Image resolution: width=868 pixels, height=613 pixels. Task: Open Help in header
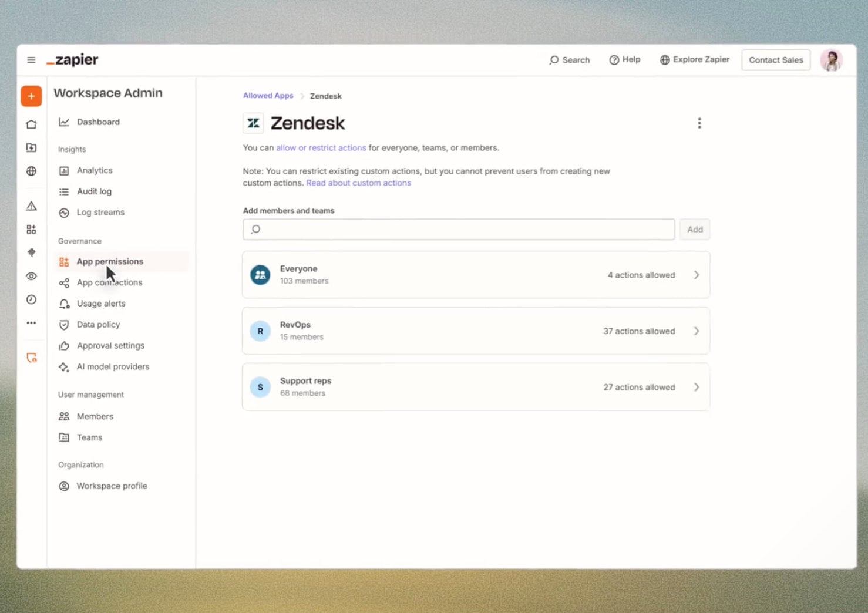click(625, 60)
